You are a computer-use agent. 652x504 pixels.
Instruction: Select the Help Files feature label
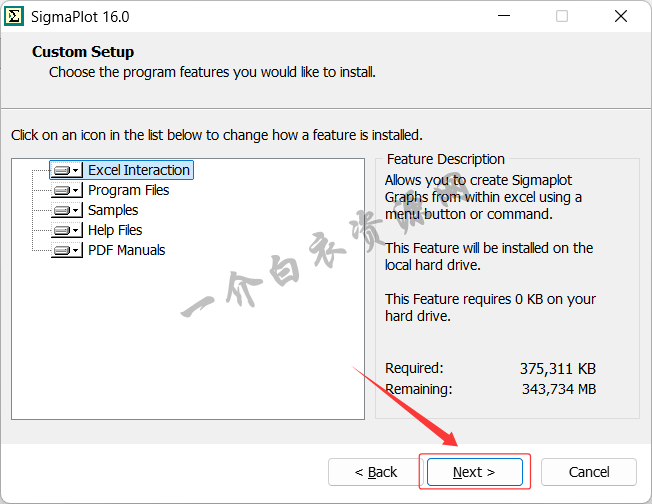pyautogui.click(x=115, y=230)
